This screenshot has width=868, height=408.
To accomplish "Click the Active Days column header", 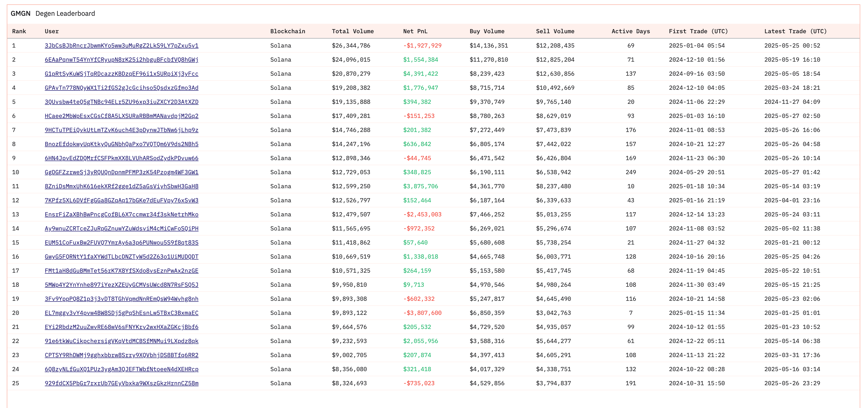I will pyautogui.click(x=631, y=31).
